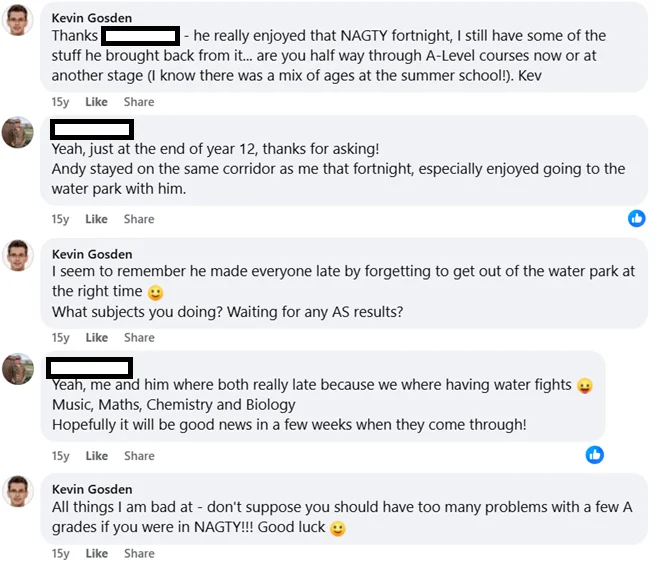Image resolution: width=670 pixels, height=566 pixels.
Task: Share the comment about the NAGTY fortnight
Action: click(x=139, y=102)
